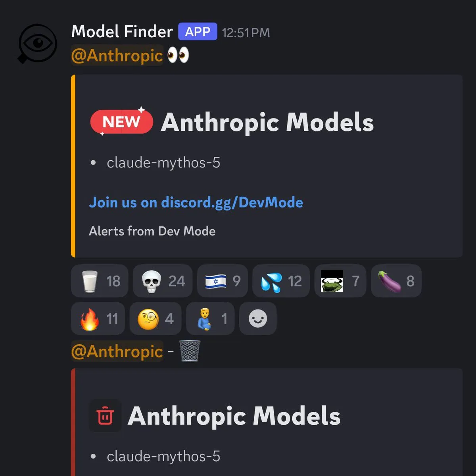Click the red trash icon in embed
This screenshot has height=476, width=476.
tap(105, 416)
